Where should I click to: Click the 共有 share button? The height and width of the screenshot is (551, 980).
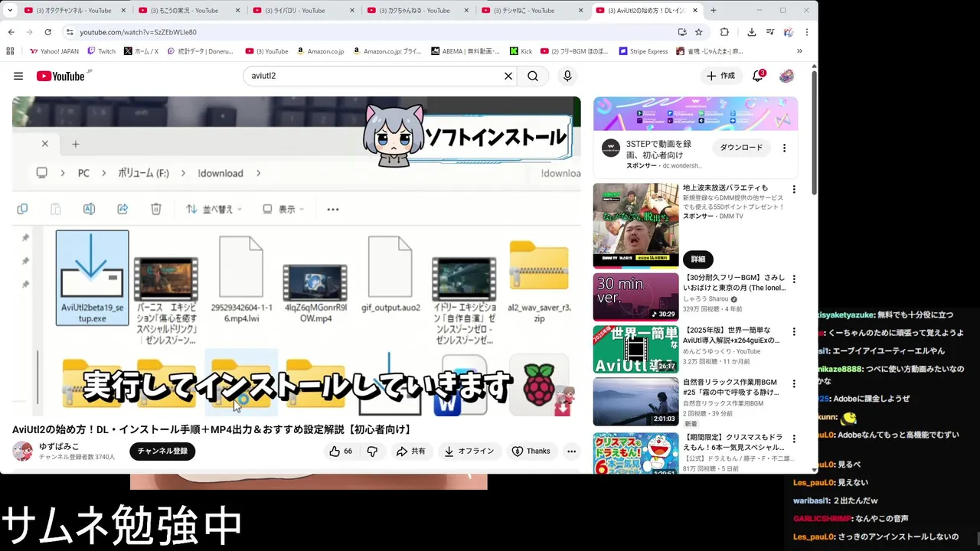pos(410,452)
